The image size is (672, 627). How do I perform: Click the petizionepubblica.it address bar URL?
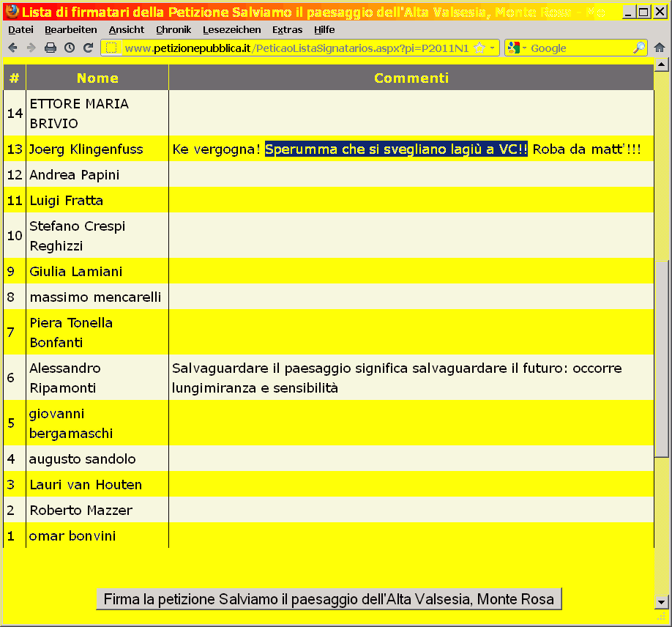pyautogui.click(x=293, y=48)
